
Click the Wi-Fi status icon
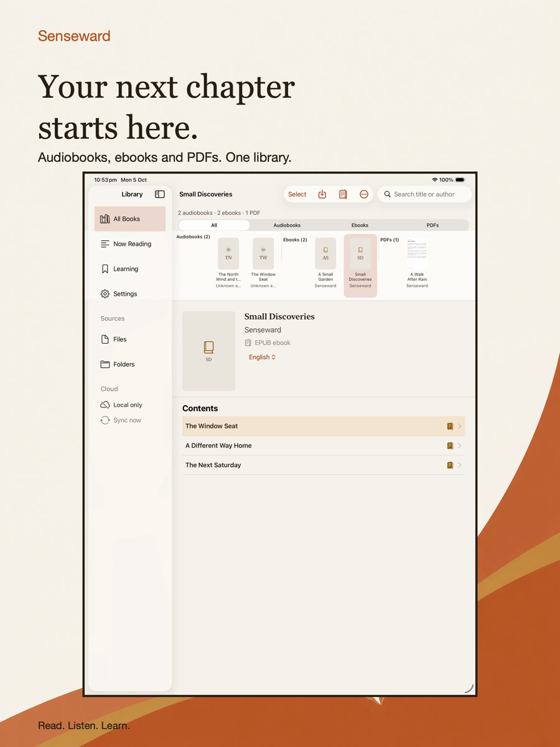point(434,180)
